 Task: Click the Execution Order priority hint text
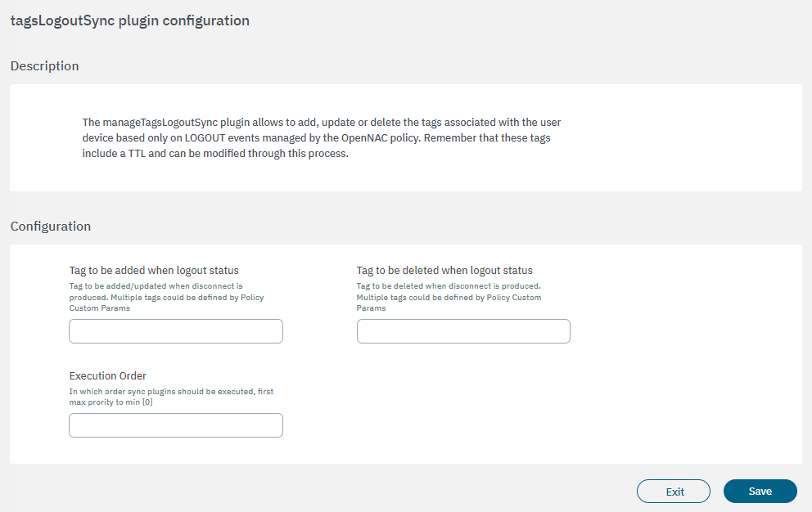(171, 397)
